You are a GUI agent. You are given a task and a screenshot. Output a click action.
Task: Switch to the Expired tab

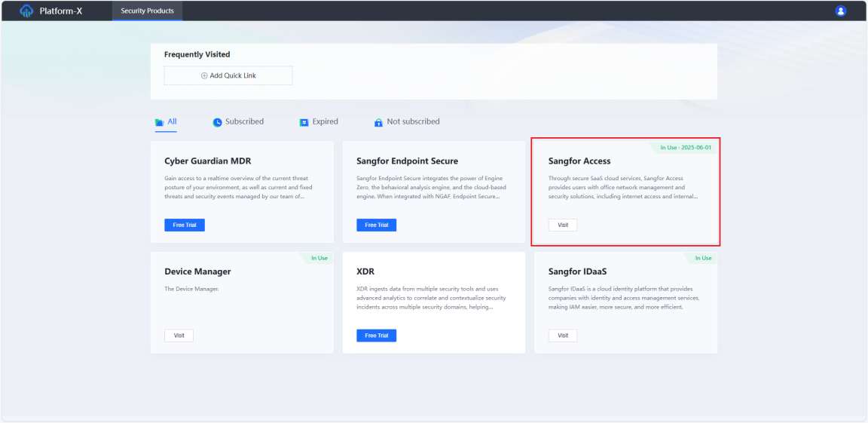coord(319,122)
